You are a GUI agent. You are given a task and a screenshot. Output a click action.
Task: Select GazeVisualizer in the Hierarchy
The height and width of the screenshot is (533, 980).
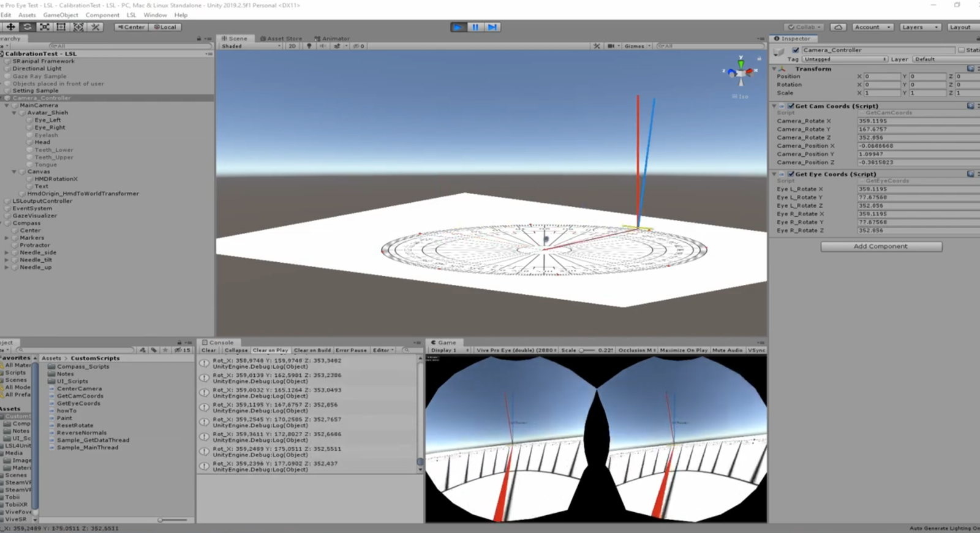34,216
